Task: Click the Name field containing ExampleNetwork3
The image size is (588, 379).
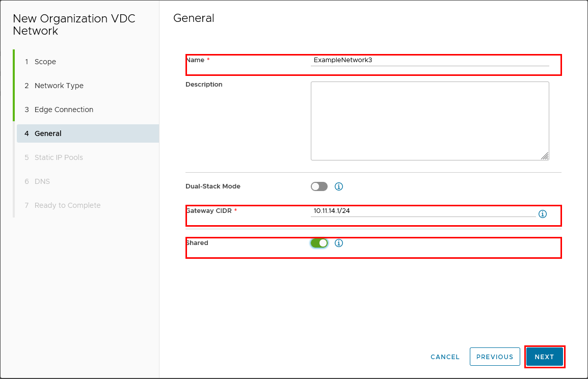Action: point(430,60)
